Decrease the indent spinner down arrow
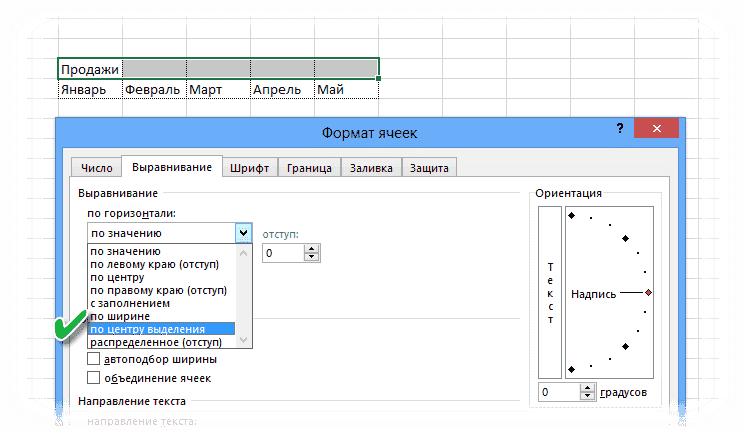Image resolution: width=746 pixels, height=430 pixels. (312, 257)
